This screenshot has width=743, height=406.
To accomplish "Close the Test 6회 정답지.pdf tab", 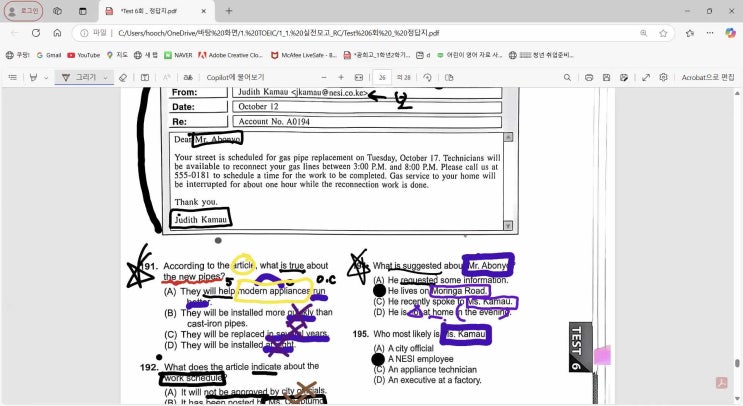I will pos(204,11).
